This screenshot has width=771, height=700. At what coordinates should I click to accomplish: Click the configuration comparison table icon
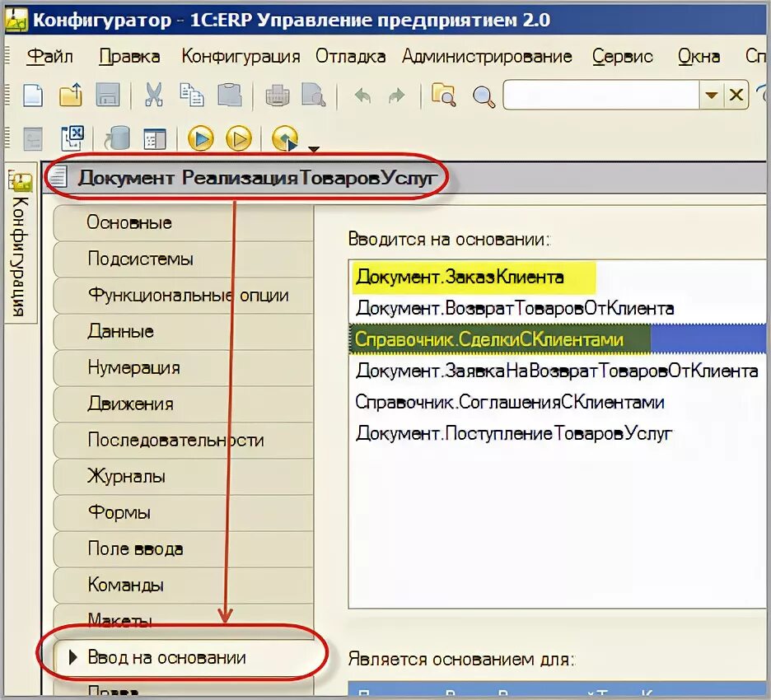point(154,139)
